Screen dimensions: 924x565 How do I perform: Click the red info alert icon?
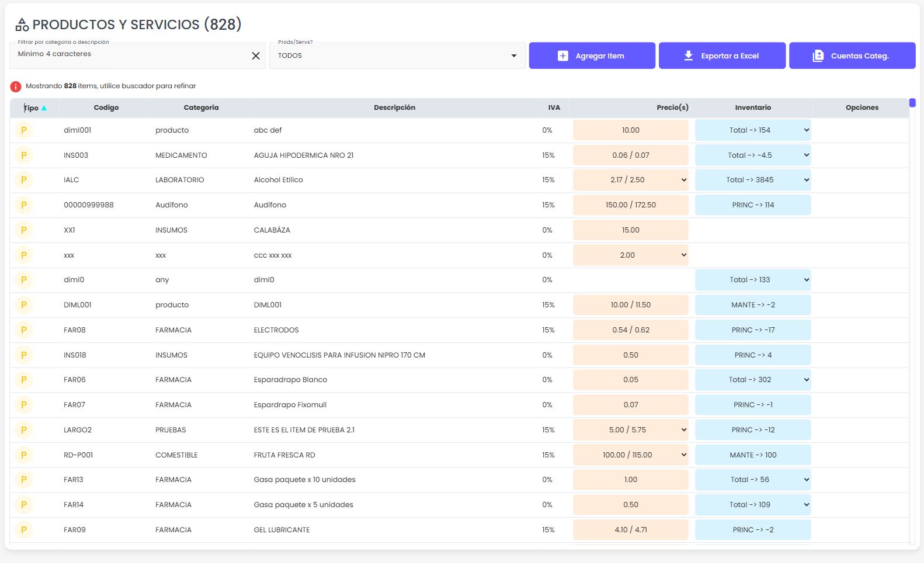(x=16, y=86)
